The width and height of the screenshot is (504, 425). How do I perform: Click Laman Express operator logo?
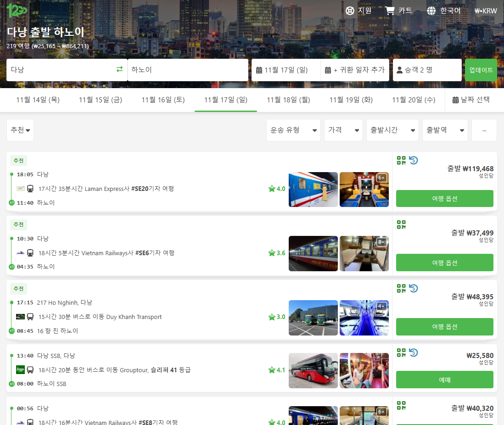[20, 189]
